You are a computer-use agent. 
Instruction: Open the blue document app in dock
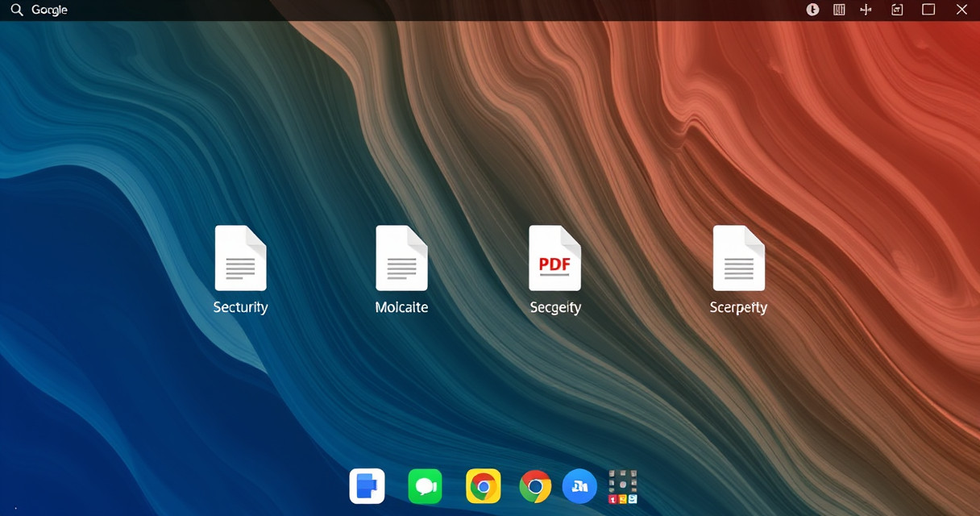[367, 486]
